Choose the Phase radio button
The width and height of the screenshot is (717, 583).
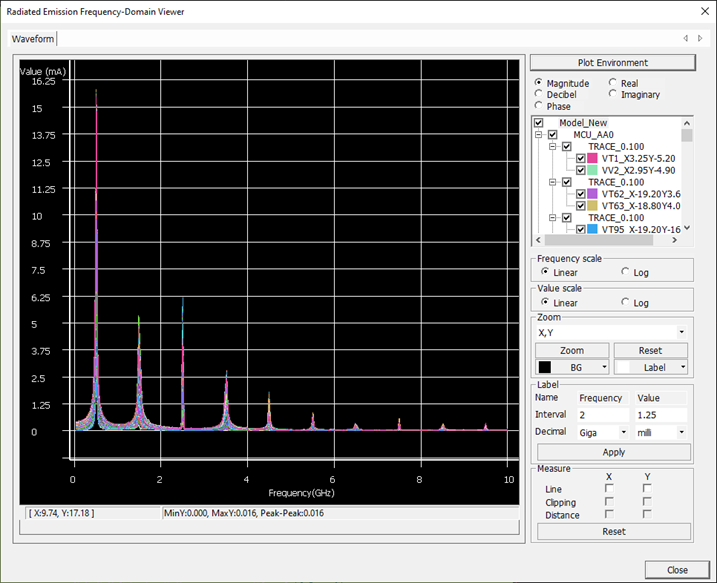540,106
